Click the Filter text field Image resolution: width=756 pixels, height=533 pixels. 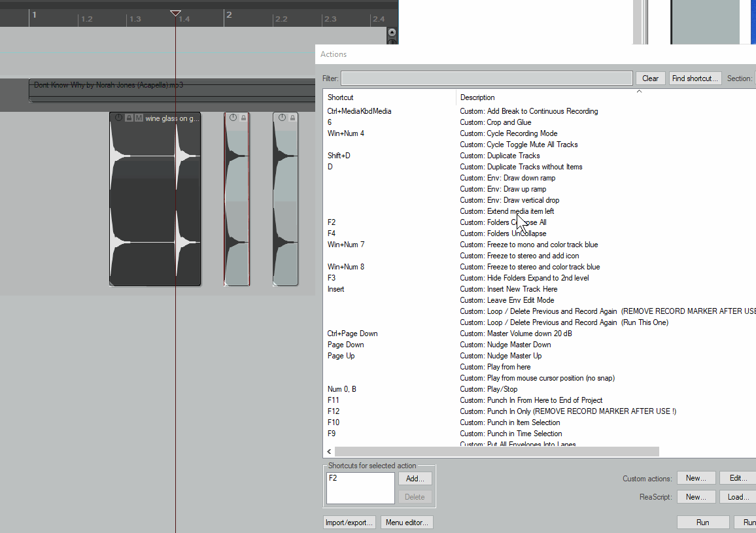pos(487,78)
